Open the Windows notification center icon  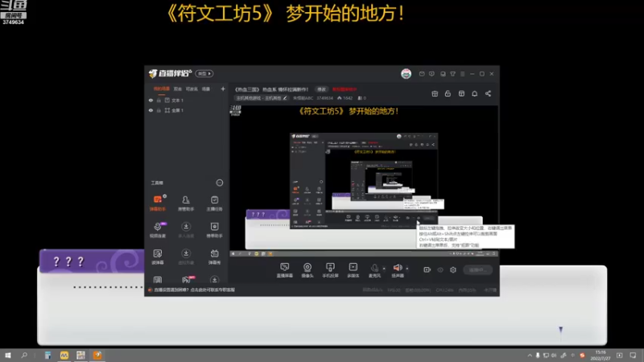633,356
